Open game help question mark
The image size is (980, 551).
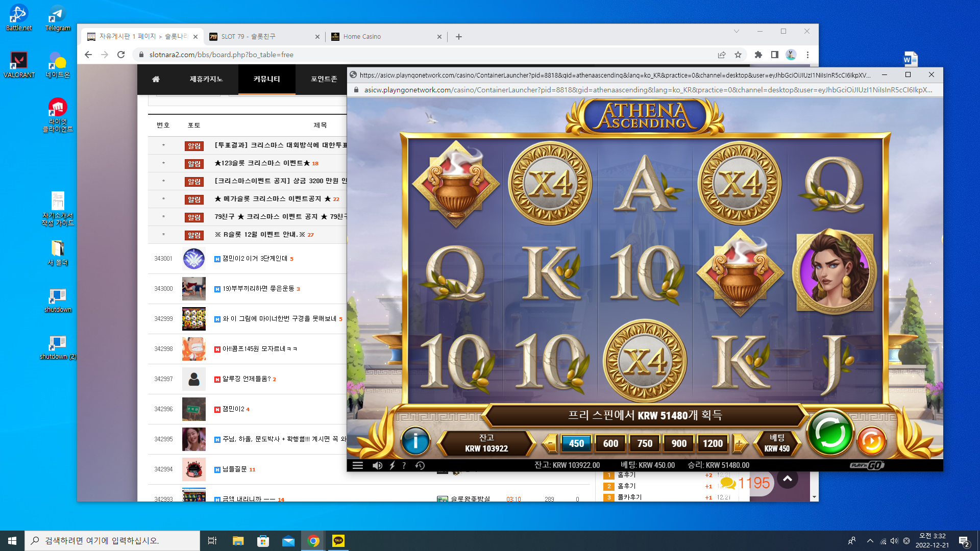(404, 465)
